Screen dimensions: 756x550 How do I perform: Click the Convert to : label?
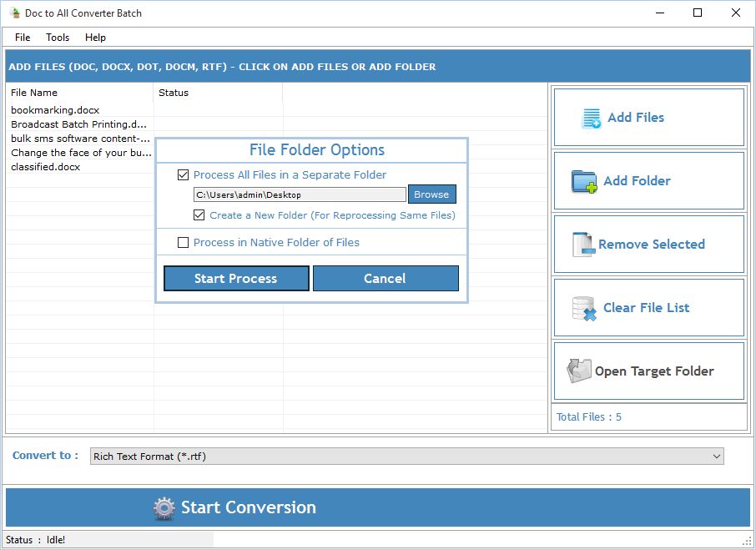pyautogui.click(x=45, y=456)
